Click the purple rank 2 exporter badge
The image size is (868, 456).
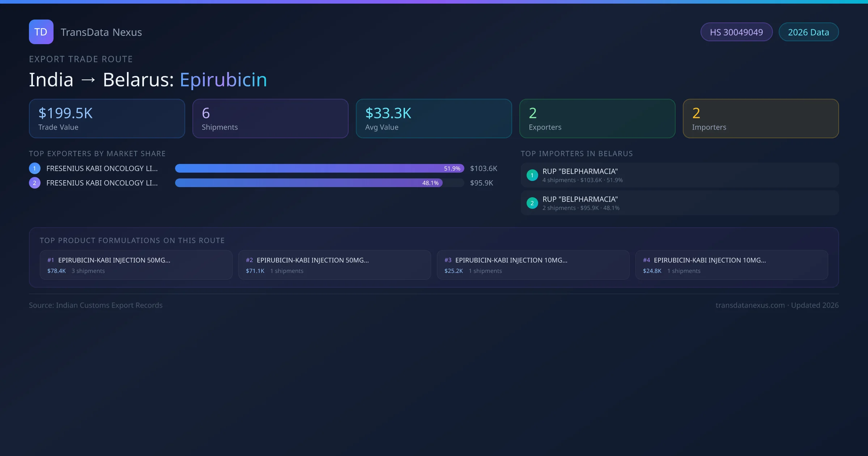[x=35, y=183]
